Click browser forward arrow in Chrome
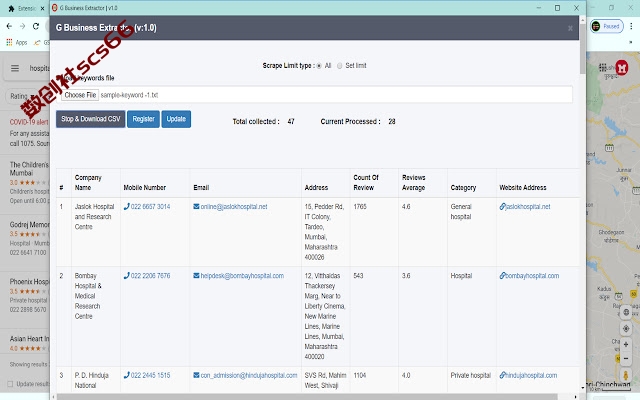This screenshot has width=640, height=400. coord(22,26)
